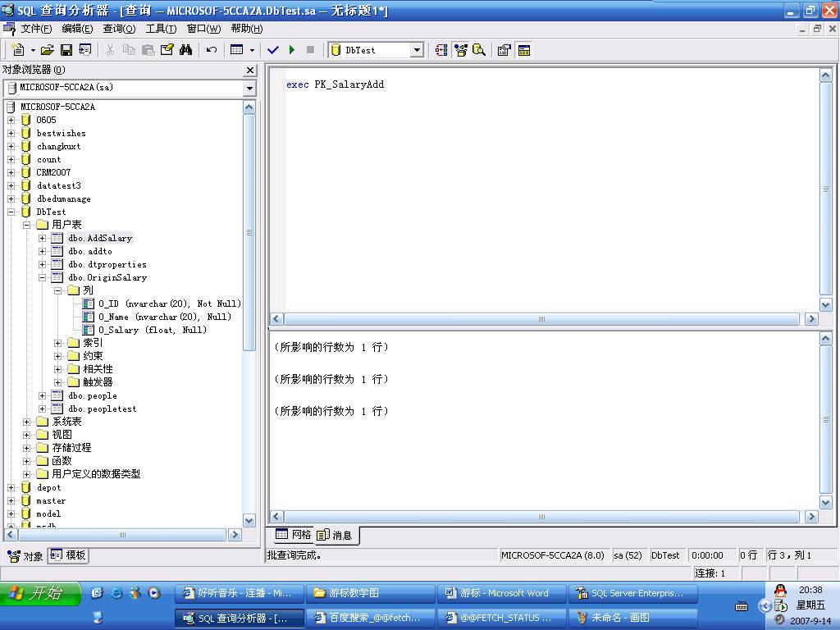840x630 pixels.
Task: Click the Windows 开始 Start button
Action: (39, 593)
